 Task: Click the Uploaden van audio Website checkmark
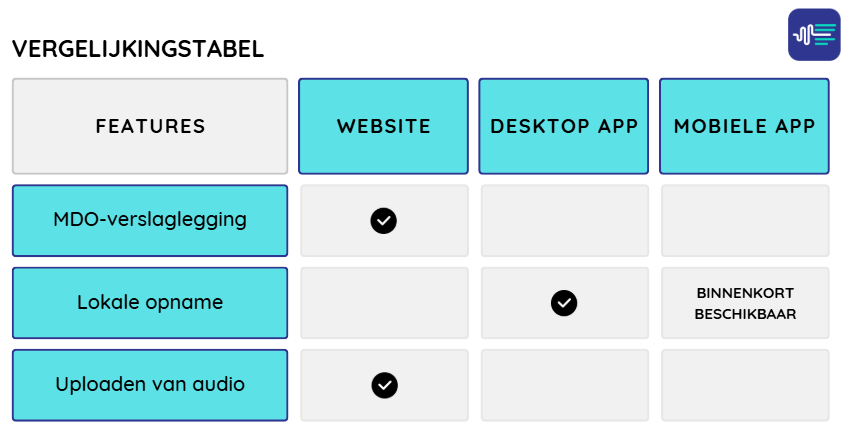[384, 384]
